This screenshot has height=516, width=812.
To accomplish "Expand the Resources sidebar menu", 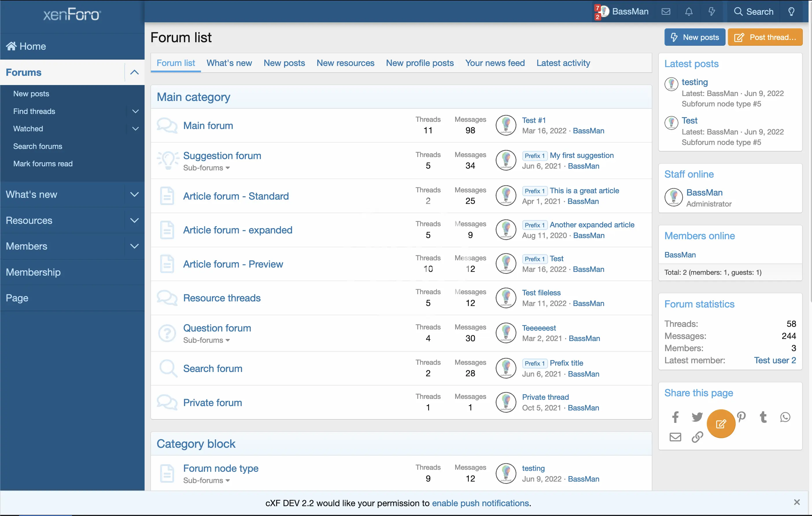I will point(134,220).
